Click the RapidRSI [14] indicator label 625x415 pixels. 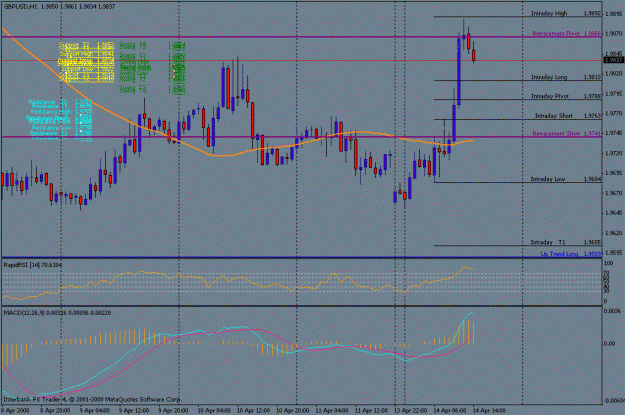(x=33, y=265)
